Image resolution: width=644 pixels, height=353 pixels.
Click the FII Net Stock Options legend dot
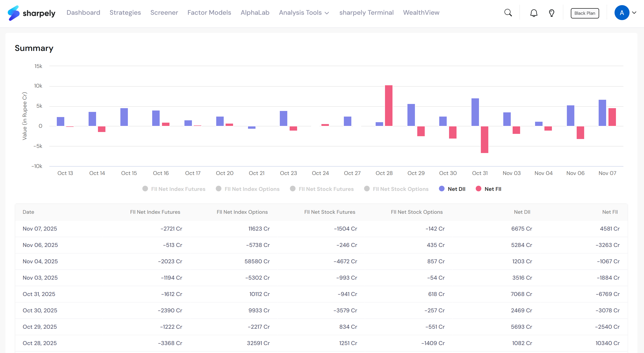coord(367,189)
